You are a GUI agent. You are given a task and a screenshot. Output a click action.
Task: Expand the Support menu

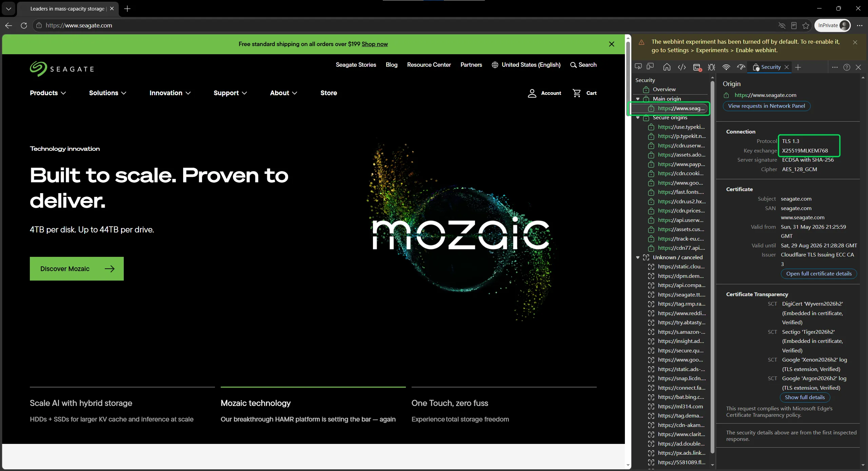[x=230, y=93]
